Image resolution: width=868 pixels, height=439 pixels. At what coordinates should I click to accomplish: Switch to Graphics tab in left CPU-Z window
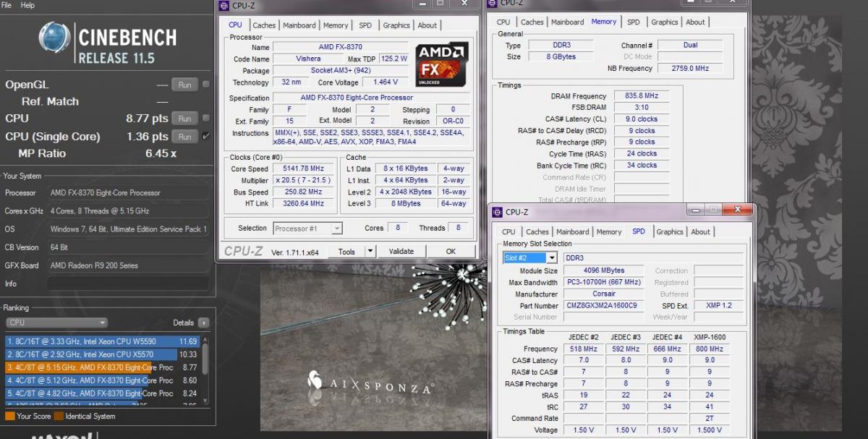(x=396, y=25)
